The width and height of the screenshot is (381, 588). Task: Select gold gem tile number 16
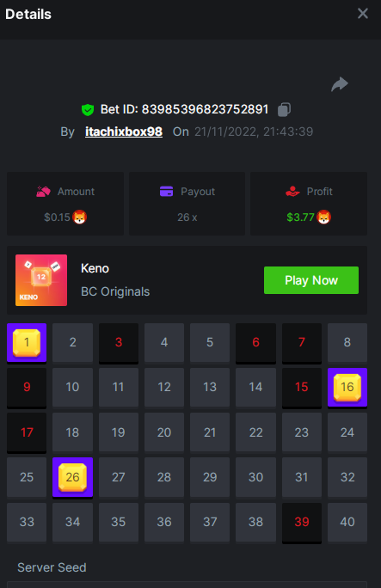[347, 388]
